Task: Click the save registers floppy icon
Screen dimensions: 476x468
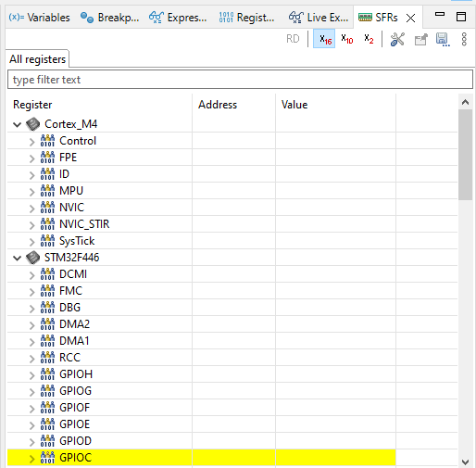Action: [x=443, y=39]
